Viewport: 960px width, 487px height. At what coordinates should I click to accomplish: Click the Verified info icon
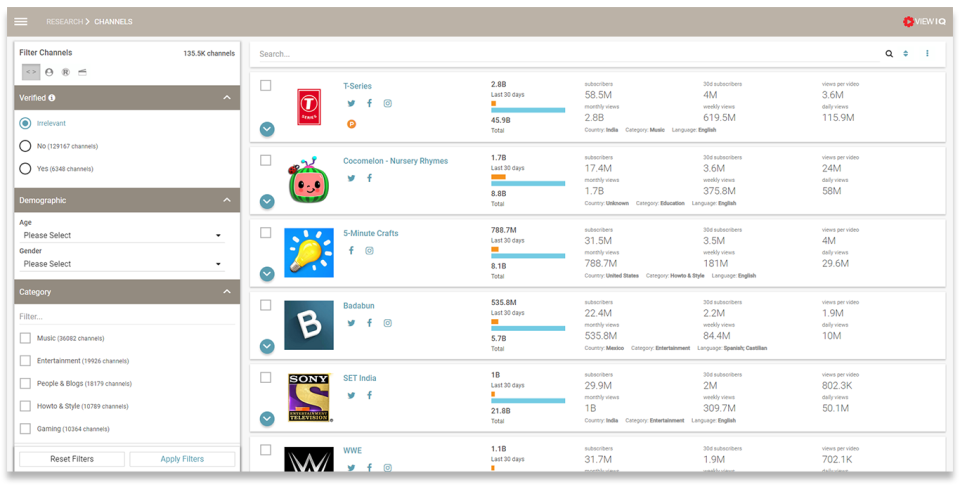pyautogui.click(x=52, y=98)
